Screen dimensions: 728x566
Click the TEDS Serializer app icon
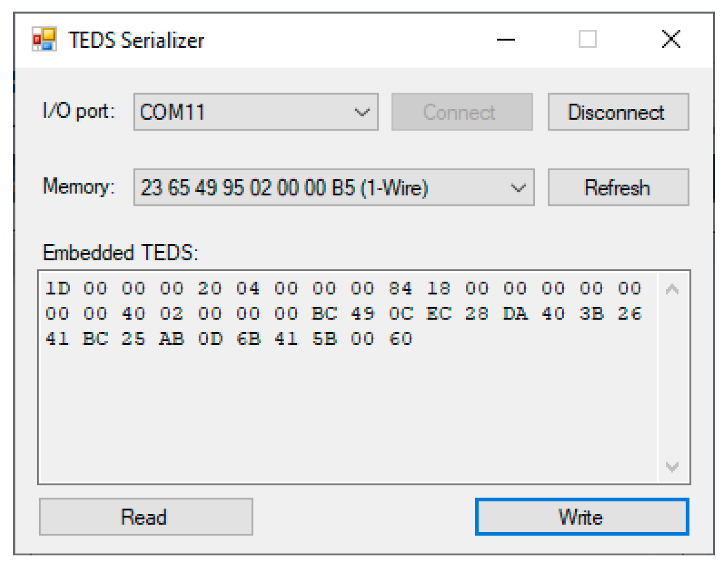[x=44, y=39]
